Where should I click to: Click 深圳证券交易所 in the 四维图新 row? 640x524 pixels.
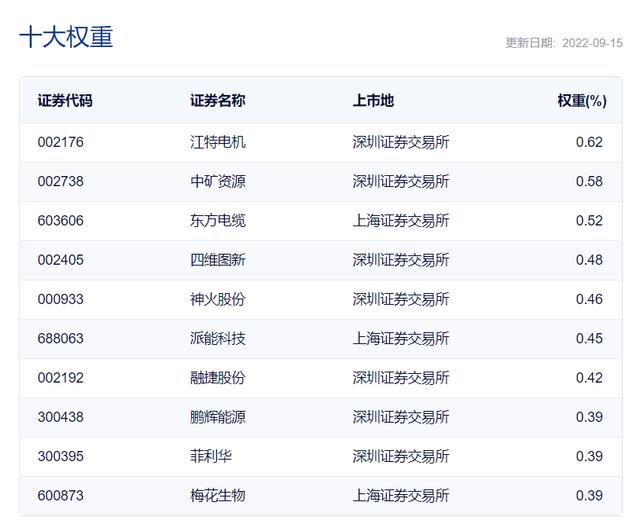tap(401, 260)
